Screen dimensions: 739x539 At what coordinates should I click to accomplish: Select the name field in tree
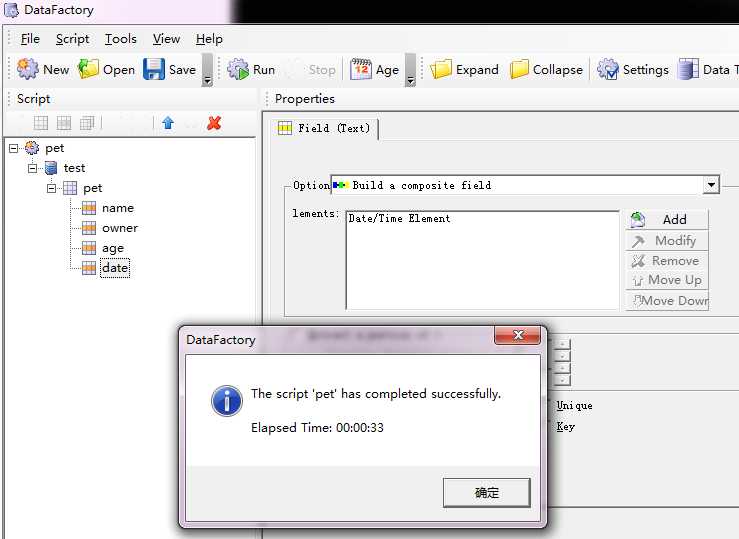118,208
